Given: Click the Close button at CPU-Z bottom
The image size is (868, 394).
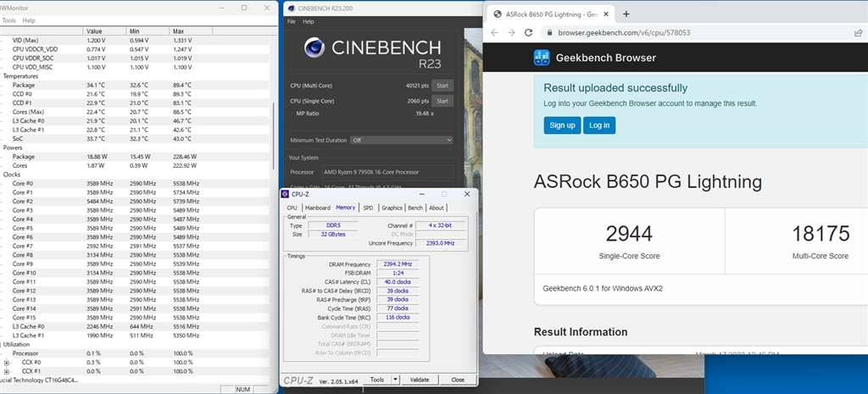Looking at the screenshot, I should [x=458, y=380].
